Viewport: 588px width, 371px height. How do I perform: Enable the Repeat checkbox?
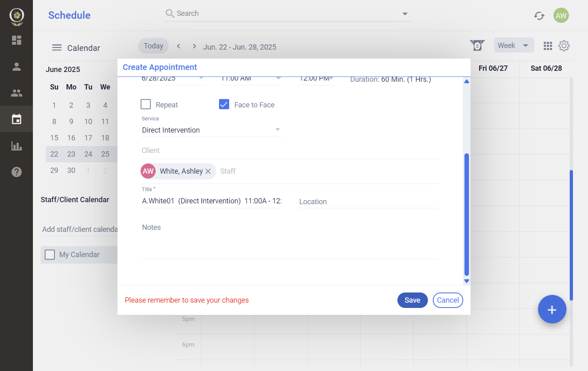point(146,104)
